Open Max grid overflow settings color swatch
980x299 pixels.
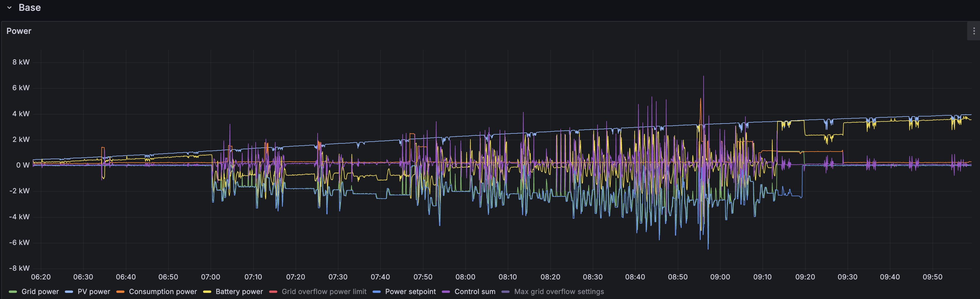coord(505,292)
